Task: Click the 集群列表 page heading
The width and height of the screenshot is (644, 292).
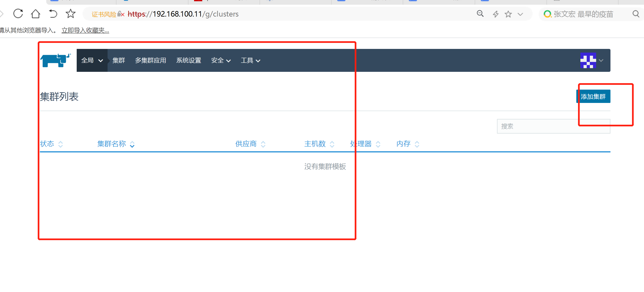Action: pos(59,97)
